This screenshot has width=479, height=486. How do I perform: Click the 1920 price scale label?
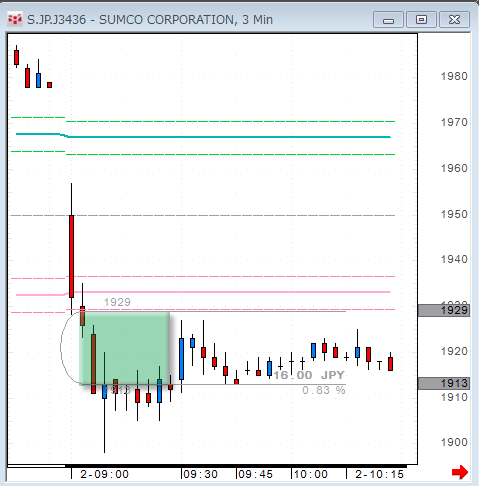pos(454,351)
